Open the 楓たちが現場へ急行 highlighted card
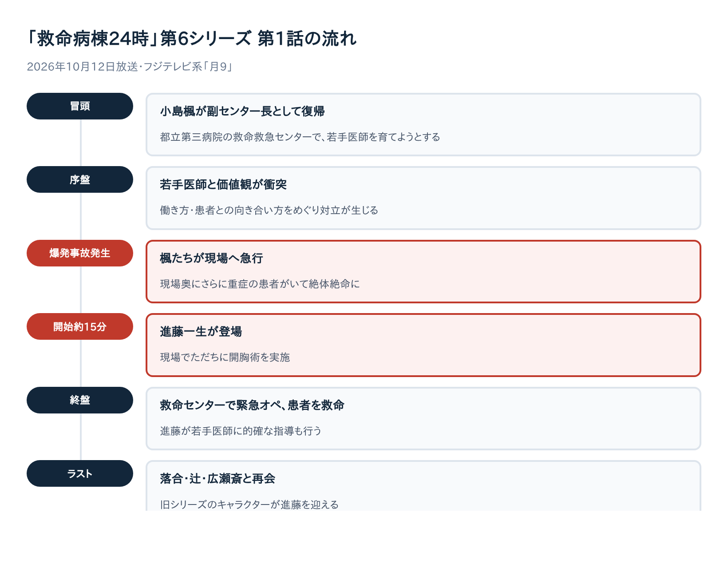The image size is (728, 588). pos(423,271)
